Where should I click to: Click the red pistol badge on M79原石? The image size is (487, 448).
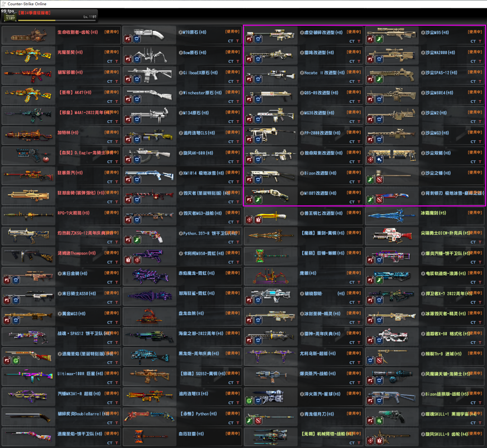128,40
